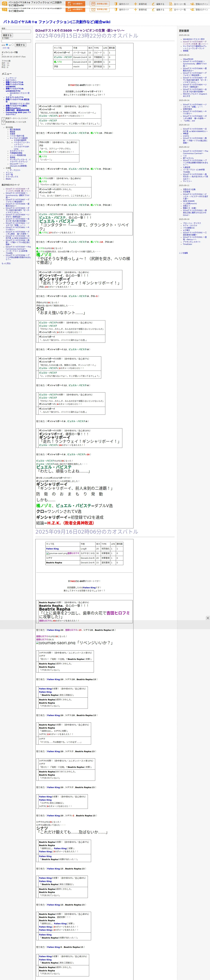Select the 'or' search radio button
Screen dimensions: 210x980
tap(13, 45)
